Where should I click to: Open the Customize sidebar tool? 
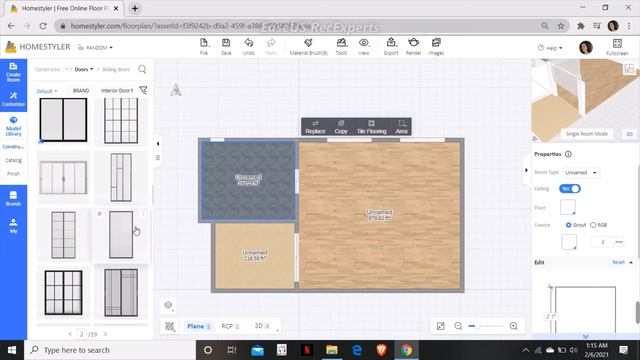(13, 99)
